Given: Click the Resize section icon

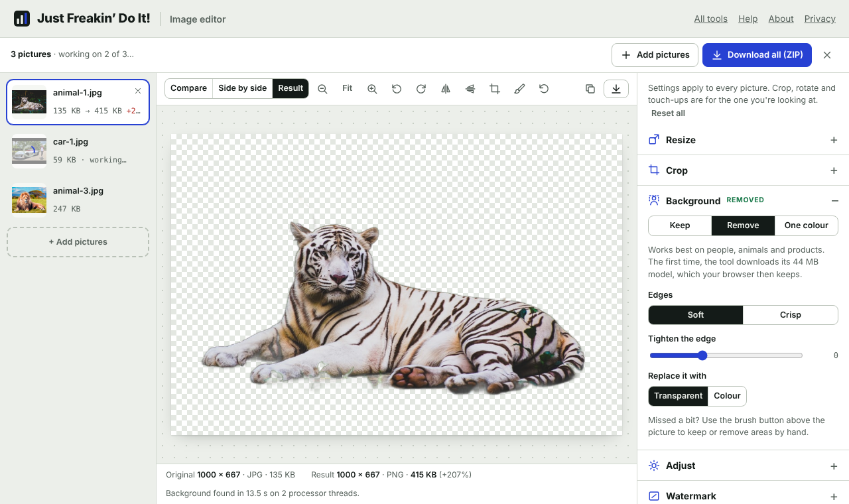Looking at the screenshot, I should click(x=654, y=140).
